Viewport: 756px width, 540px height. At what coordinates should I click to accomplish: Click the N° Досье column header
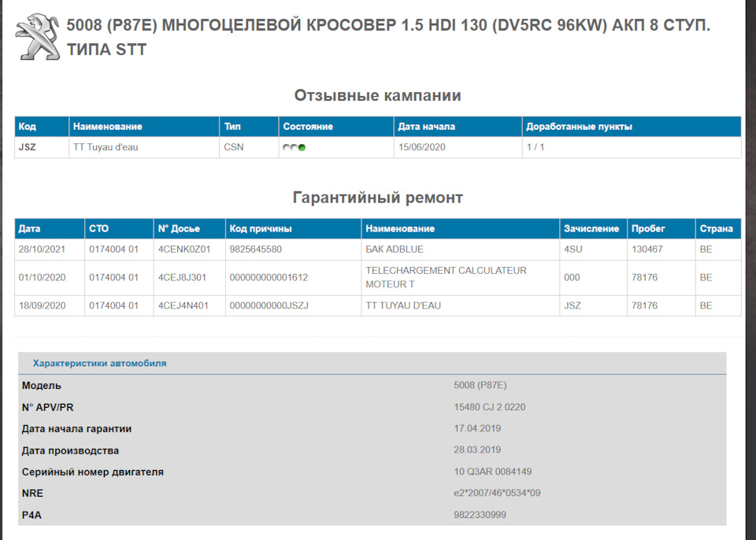click(x=190, y=228)
